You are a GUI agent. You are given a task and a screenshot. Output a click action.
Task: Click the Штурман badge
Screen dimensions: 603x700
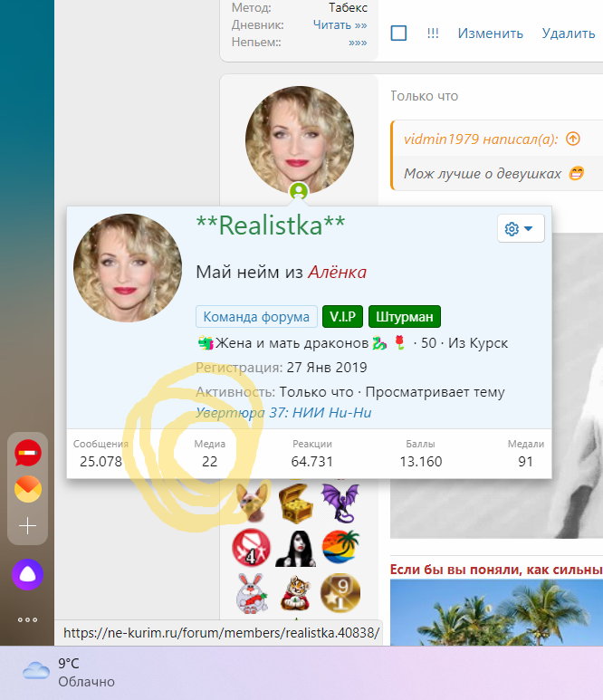[405, 317]
